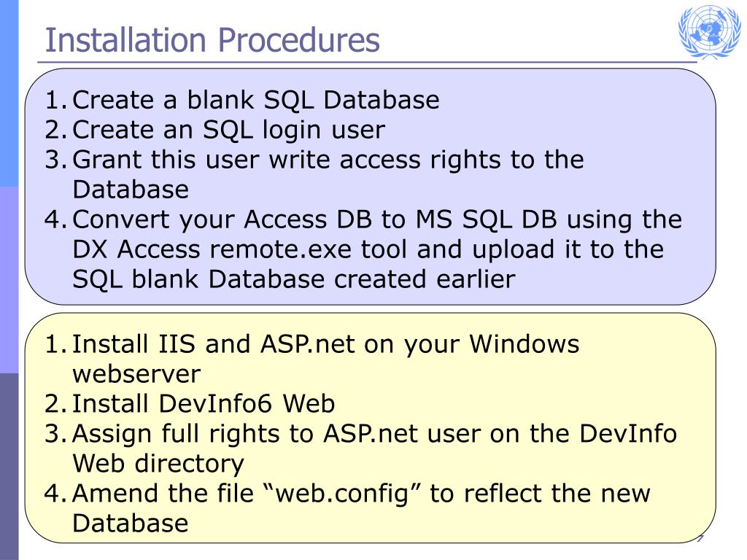Image resolution: width=747 pixels, height=560 pixels.
Task: Click the 'Convert your Access DB' step
Action: click(377, 219)
